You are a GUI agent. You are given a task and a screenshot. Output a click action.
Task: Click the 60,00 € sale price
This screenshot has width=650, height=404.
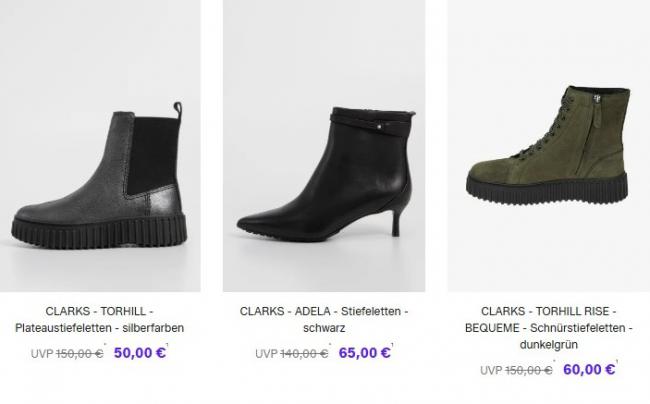click(589, 369)
